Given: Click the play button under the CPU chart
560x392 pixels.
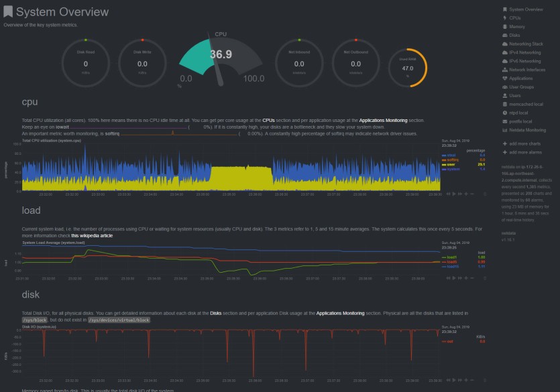Looking at the screenshot, I should pyautogui.click(x=454, y=194).
